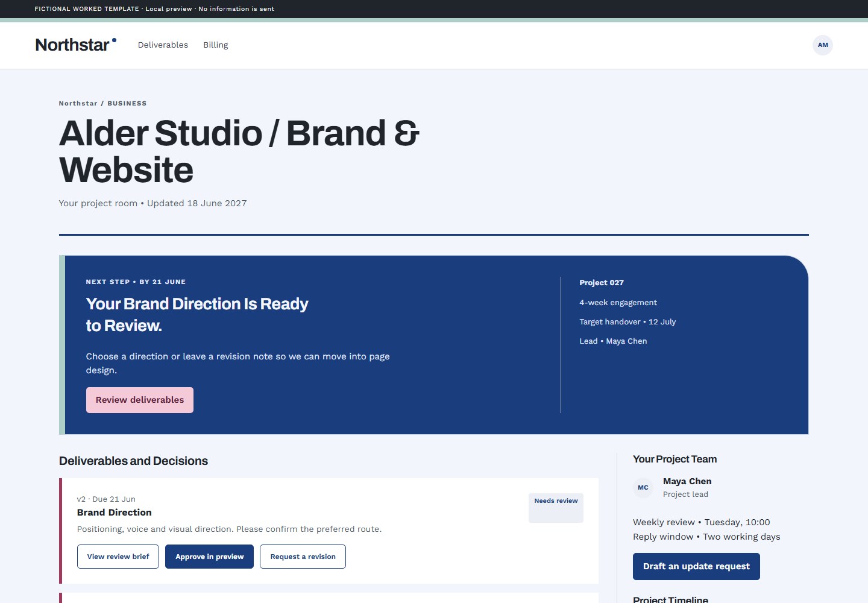
Task: Click the 'Project lead' role text
Action: tap(685, 494)
